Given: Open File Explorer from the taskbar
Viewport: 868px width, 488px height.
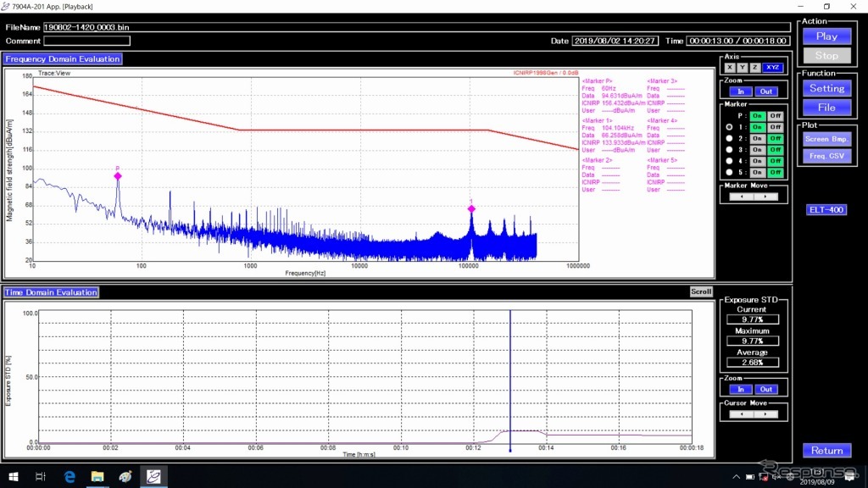Looking at the screenshot, I should pos(97,476).
